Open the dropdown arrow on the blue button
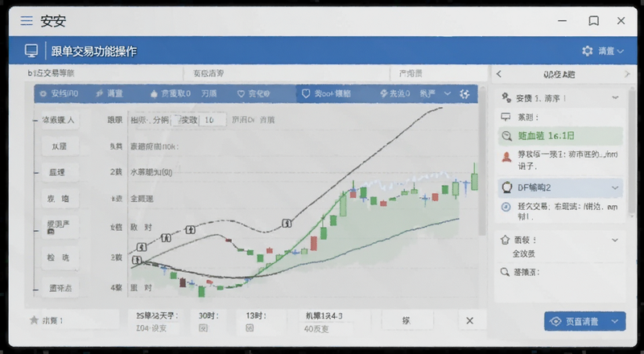Image resolution: width=644 pixels, height=354 pixels. [615, 322]
